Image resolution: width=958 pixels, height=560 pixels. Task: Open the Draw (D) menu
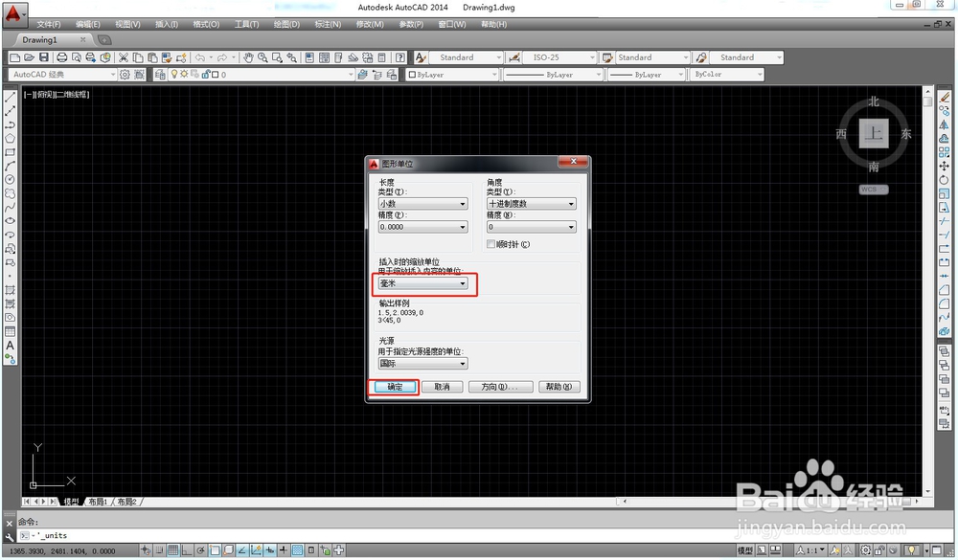pos(286,25)
